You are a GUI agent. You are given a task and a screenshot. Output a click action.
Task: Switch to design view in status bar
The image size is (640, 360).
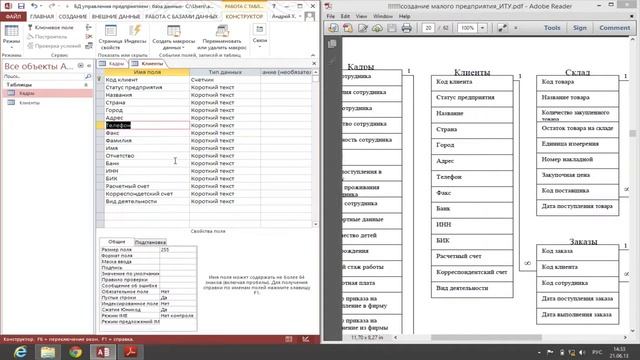pos(306,339)
